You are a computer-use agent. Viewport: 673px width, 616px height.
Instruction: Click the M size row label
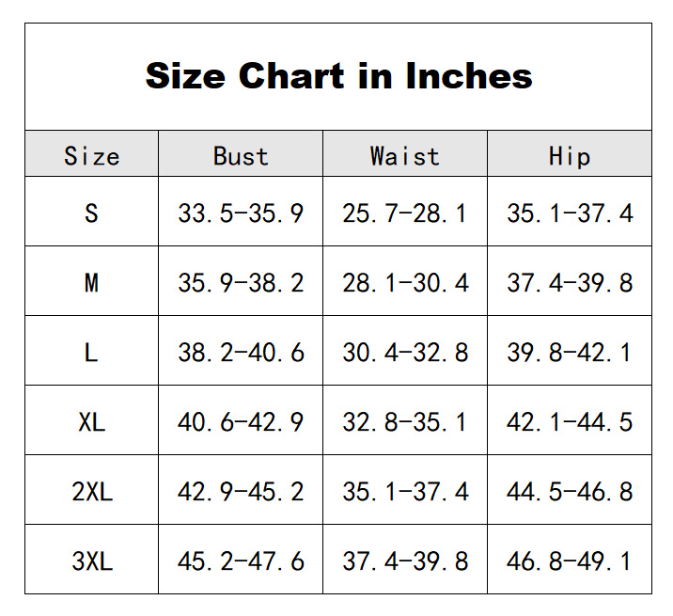coord(92,281)
